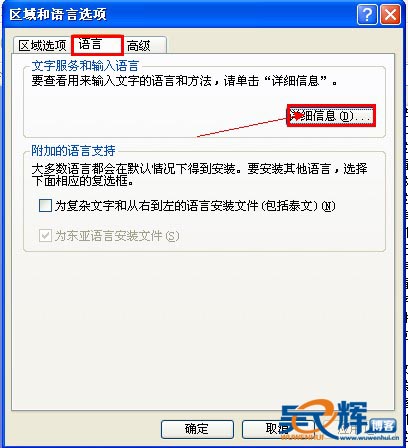The width and height of the screenshot is (408, 448).
Task: Open the 高级 tab
Action: pos(145,46)
